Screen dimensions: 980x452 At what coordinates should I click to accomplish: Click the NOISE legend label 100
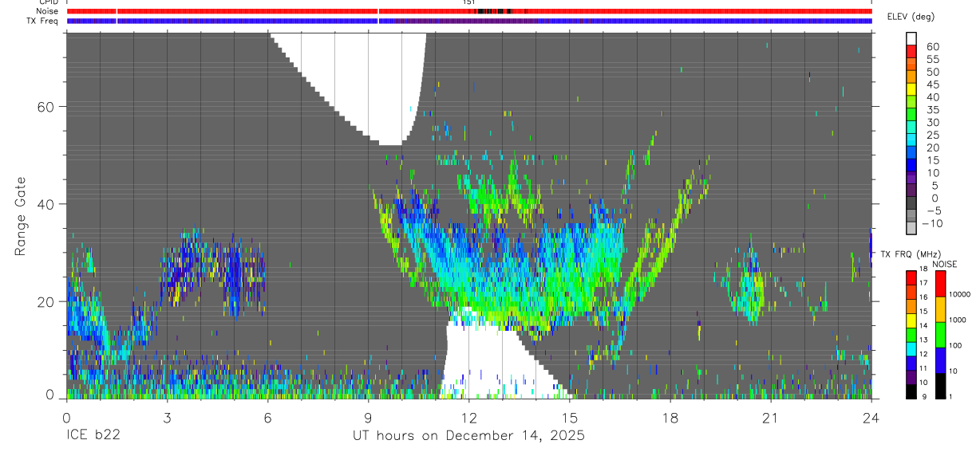955,345
